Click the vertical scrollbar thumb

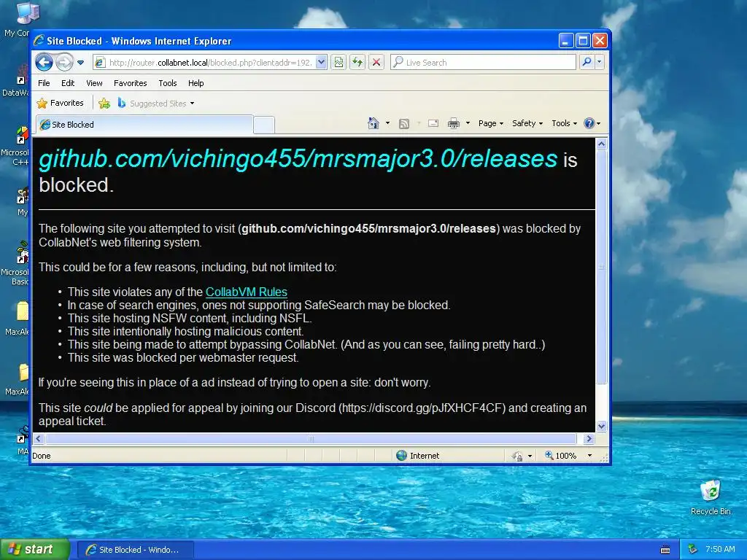click(x=601, y=267)
